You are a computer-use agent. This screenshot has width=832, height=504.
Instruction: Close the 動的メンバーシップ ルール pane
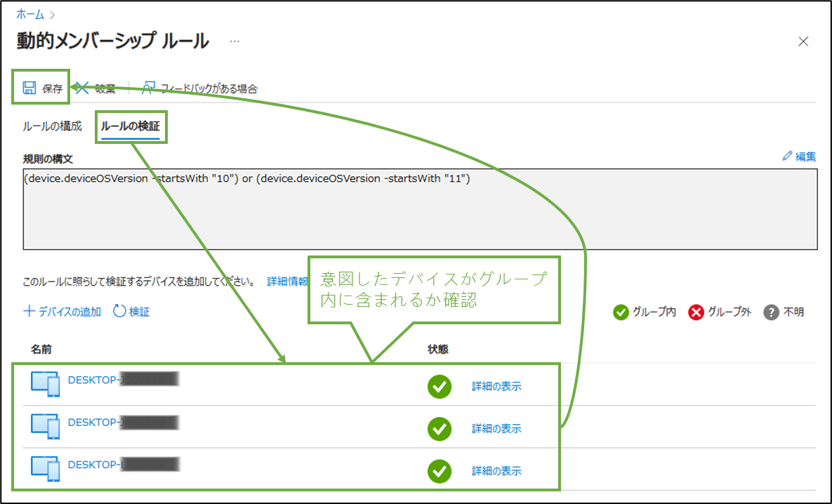(x=803, y=41)
